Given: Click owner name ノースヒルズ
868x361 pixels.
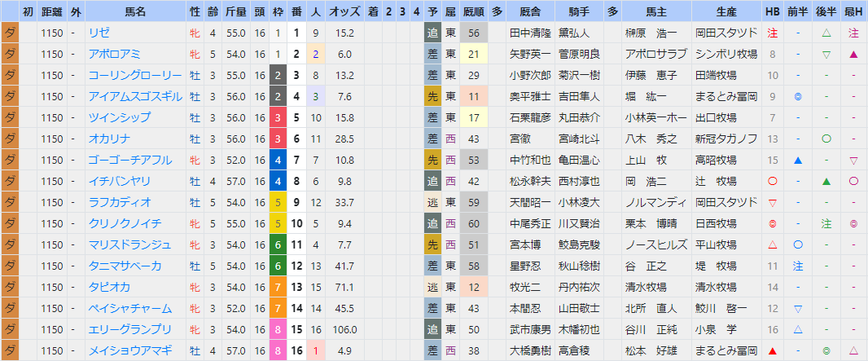Looking at the screenshot, I should 656,244.
